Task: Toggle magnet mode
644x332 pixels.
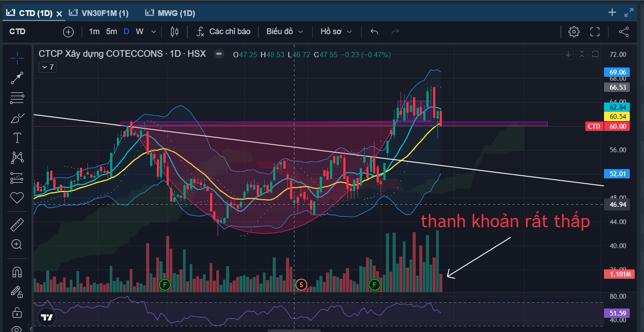Action: click(x=17, y=272)
